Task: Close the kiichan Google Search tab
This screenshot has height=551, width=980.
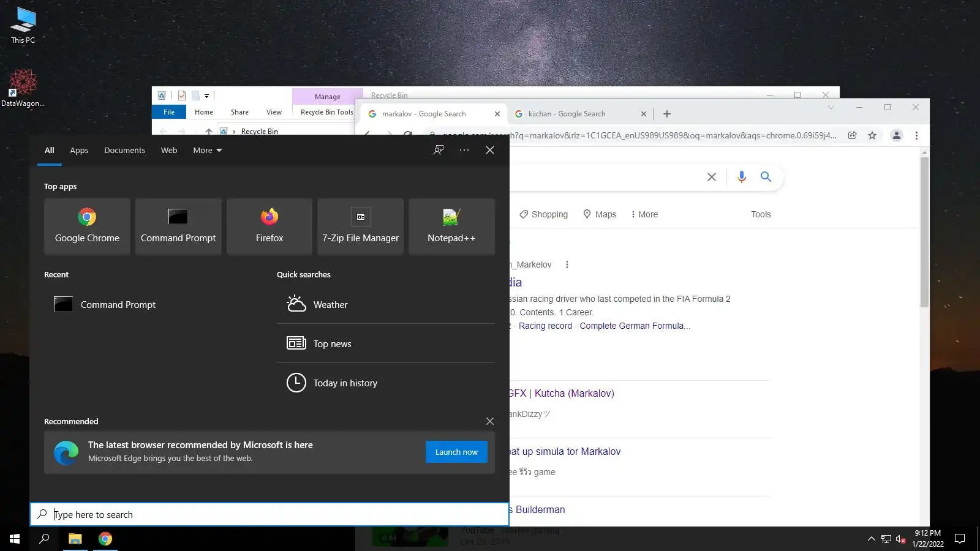Action: click(643, 114)
